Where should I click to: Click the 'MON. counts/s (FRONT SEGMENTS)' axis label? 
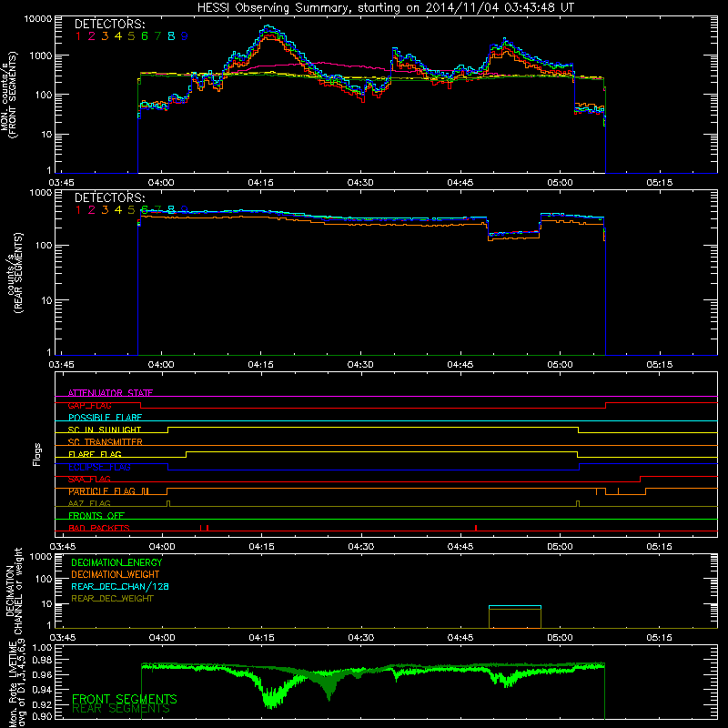(x=9, y=95)
